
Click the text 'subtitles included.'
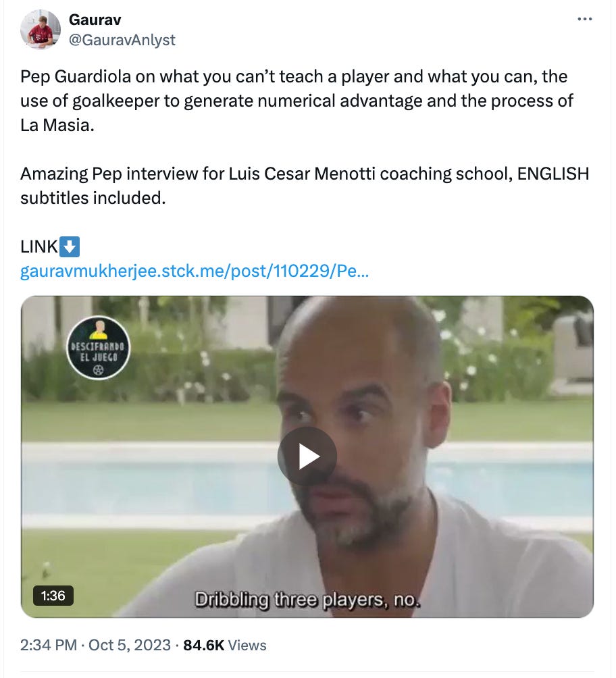pyautogui.click(x=93, y=198)
